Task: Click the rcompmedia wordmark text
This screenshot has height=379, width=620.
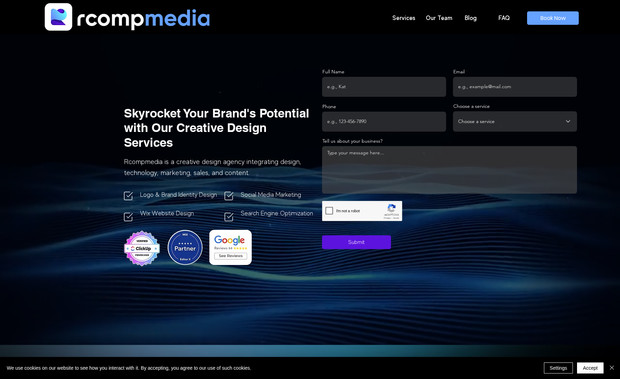Action: [143, 19]
